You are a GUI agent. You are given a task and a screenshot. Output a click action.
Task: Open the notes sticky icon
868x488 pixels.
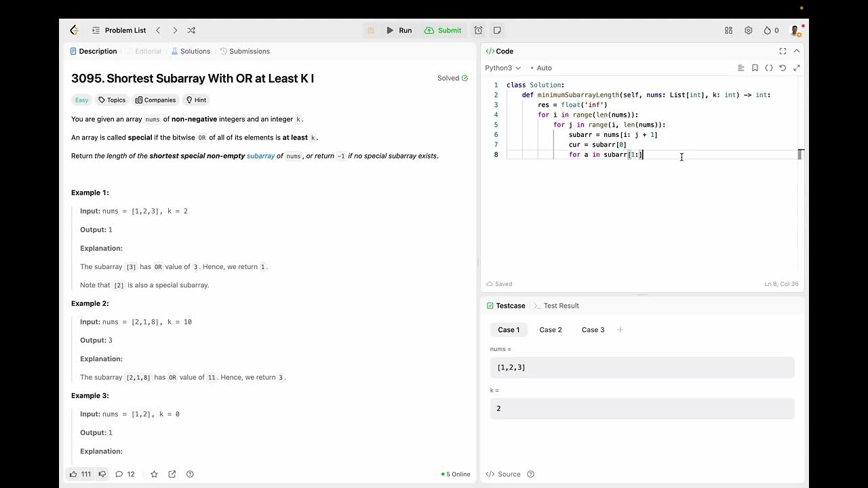tap(497, 30)
